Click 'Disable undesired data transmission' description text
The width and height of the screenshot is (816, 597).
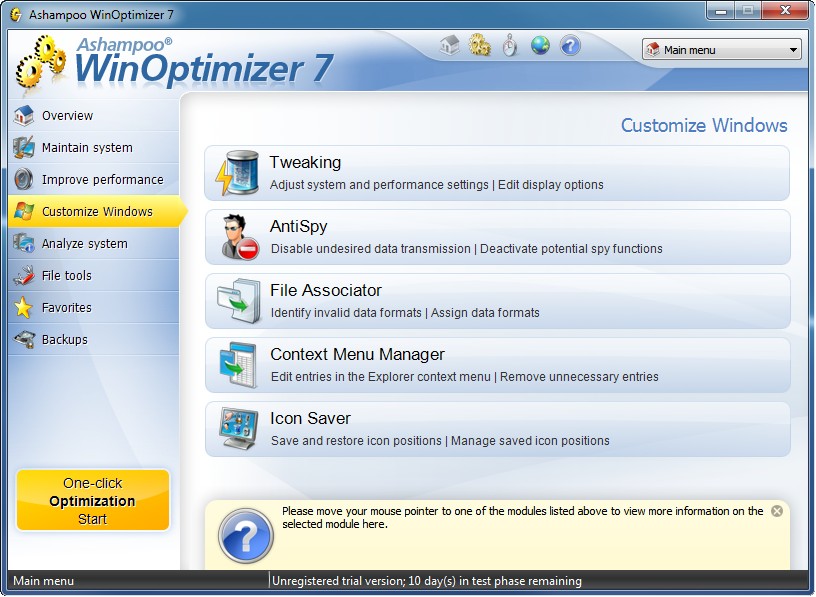[x=371, y=249]
